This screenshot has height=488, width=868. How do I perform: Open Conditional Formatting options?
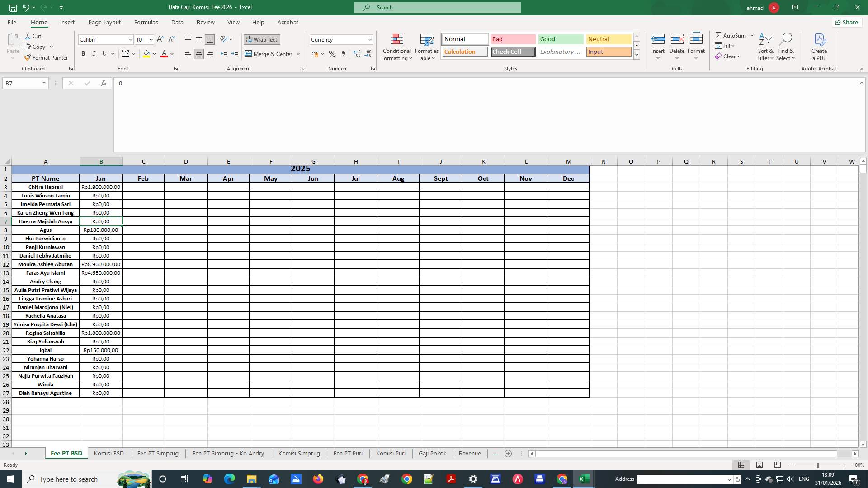point(396,47)
